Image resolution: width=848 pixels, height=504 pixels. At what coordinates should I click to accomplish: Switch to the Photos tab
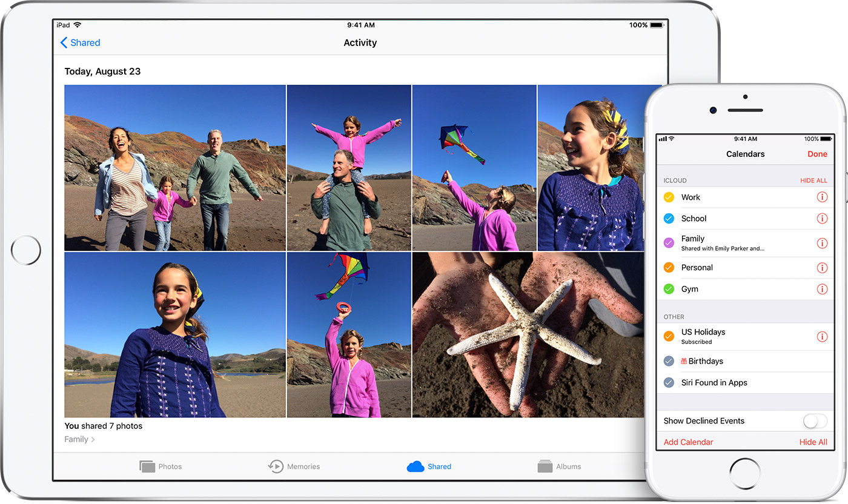(x=161, y=466)
